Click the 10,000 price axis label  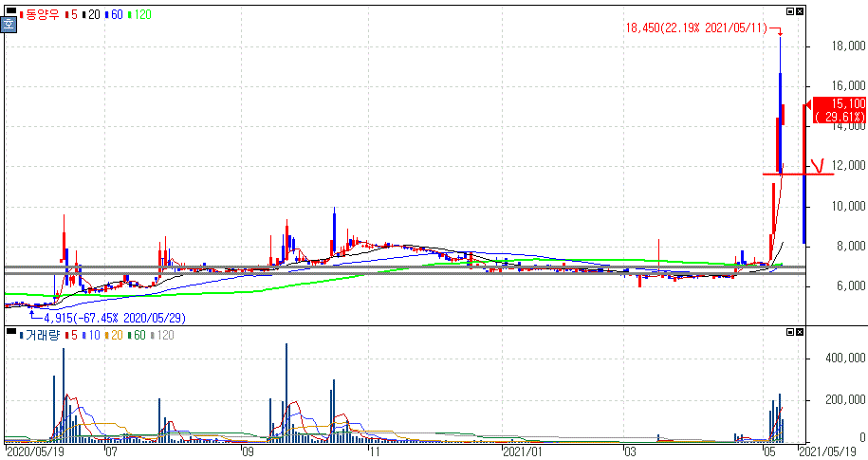849,207
